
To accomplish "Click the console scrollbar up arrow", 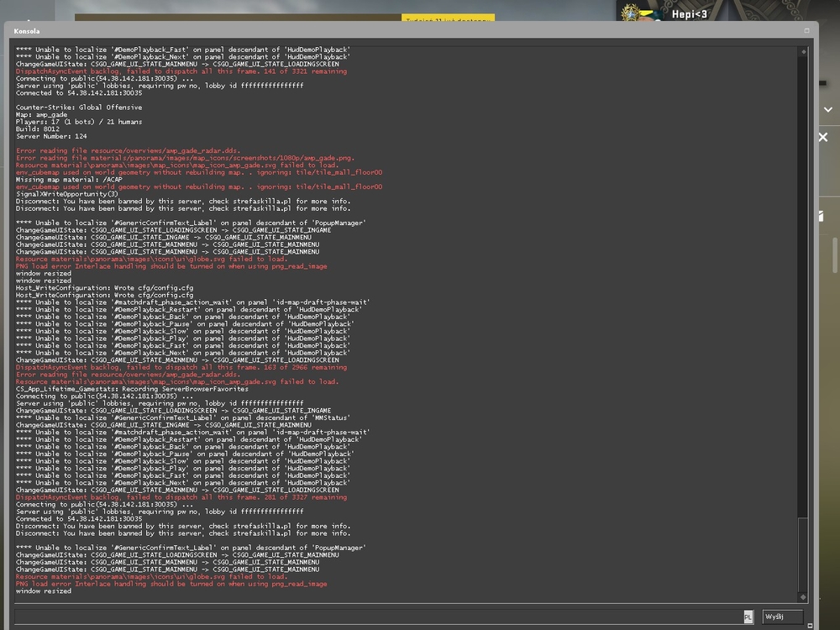I will pos(803,52).
